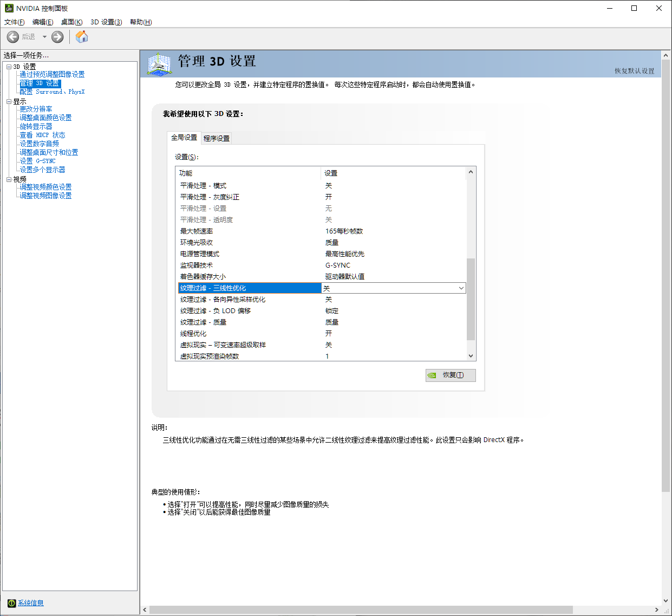Image resolution: width=672 pixels, height=616 pixels.
Task: Open 设置 G-SYNC page
Action: [x=38, y=161]
